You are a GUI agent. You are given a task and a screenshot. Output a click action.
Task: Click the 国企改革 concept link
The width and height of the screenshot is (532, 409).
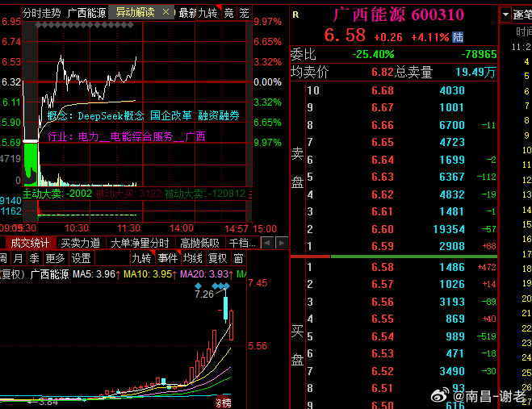[x=170, y=115]
